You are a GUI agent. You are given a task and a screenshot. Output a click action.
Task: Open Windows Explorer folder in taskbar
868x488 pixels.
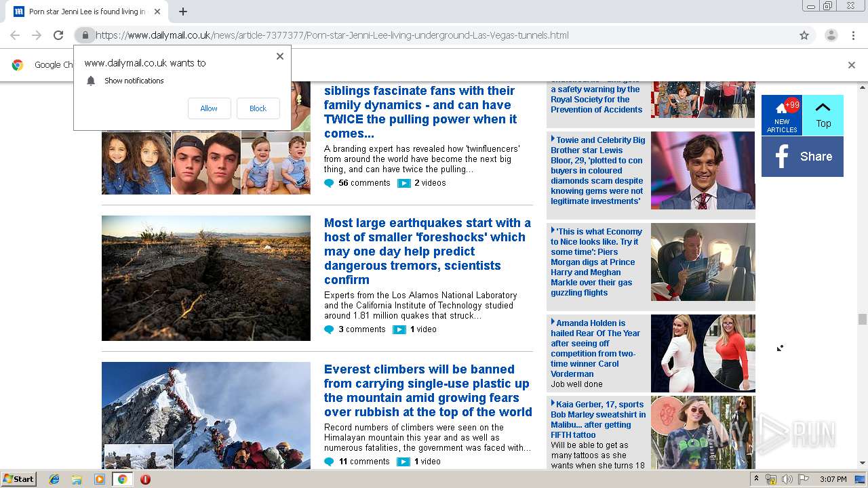(x=77, y=479)
